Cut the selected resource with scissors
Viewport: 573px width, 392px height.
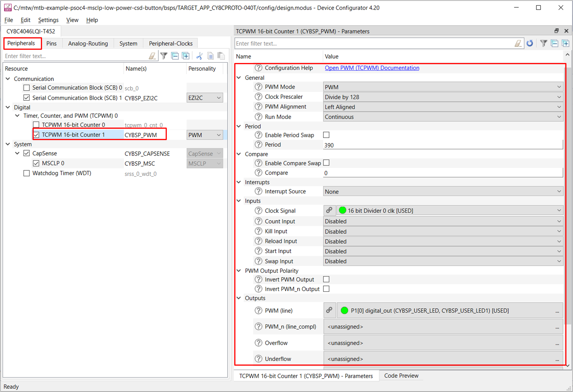[x=200, y=56]
